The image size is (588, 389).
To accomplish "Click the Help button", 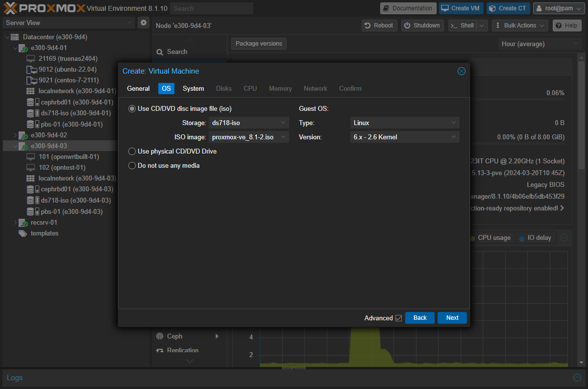I will point(567,26).
